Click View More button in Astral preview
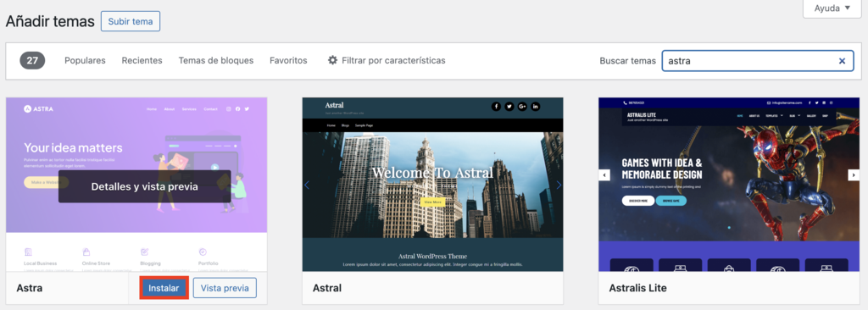The width and height of the screenshot is (868, 310). pos(433,202)
